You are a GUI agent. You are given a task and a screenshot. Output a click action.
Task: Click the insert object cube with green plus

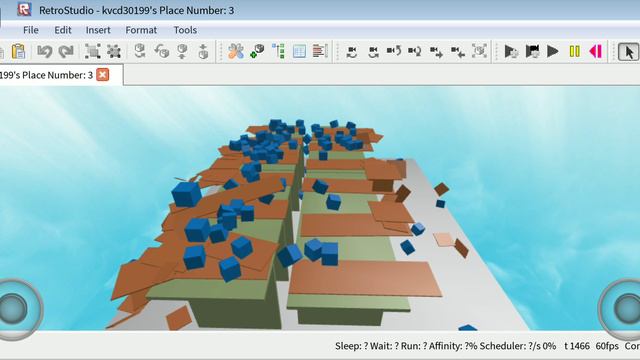click(257, 51)
